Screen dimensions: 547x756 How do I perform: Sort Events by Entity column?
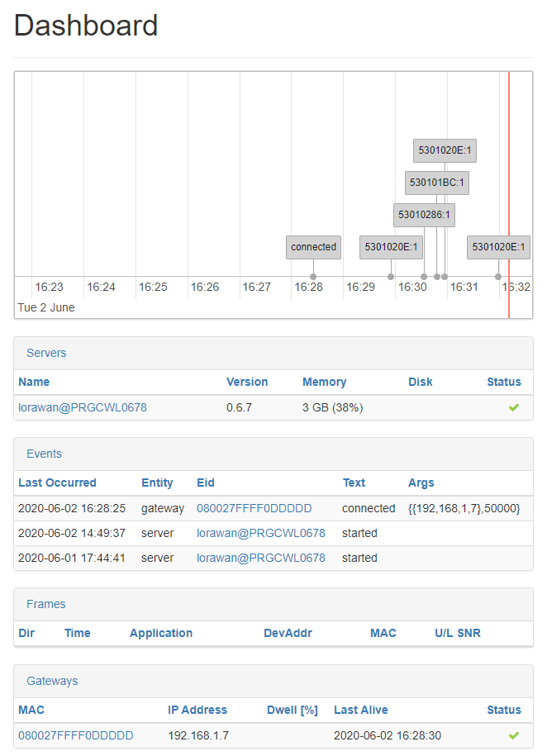(157, 483)
